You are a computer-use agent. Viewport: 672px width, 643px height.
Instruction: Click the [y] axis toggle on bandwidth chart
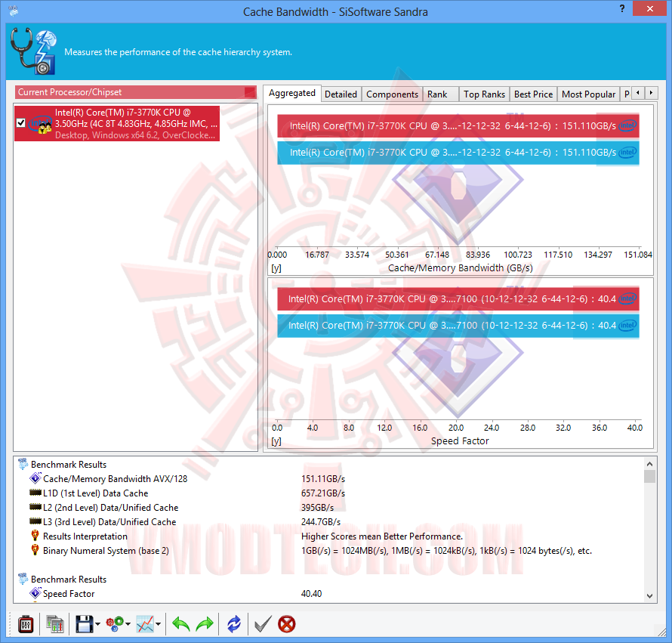click(276, 268)
